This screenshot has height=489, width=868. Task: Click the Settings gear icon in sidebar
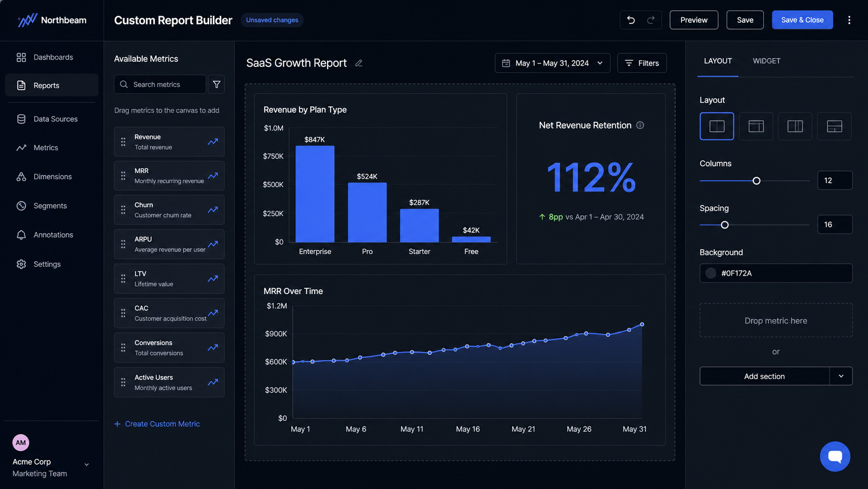tap(21, 264)
